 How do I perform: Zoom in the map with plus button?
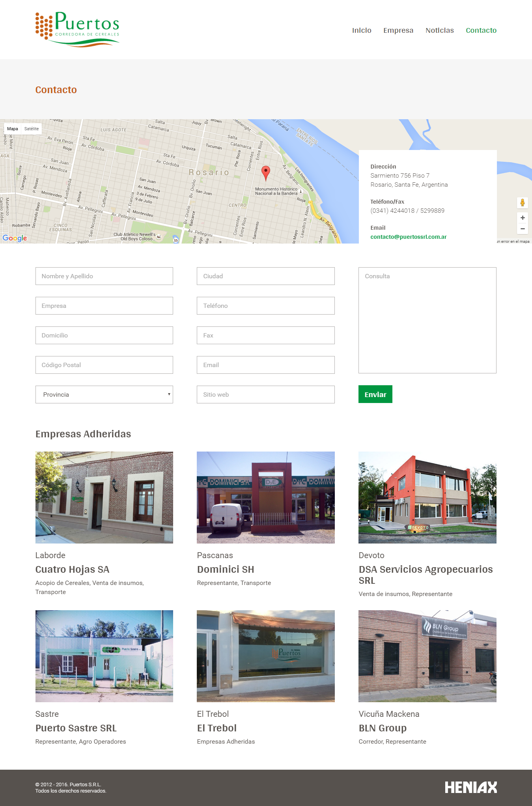tap(523, 217)
